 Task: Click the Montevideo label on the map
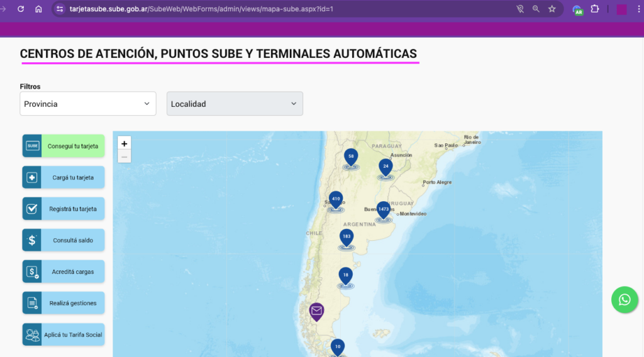click(413, 214)
